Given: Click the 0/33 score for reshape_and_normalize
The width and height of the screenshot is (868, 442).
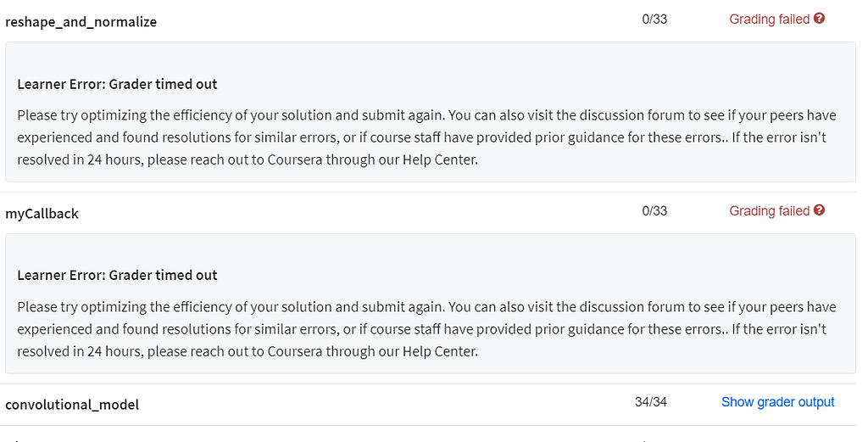Looking at the screenshot, I should tap(654, 20).
